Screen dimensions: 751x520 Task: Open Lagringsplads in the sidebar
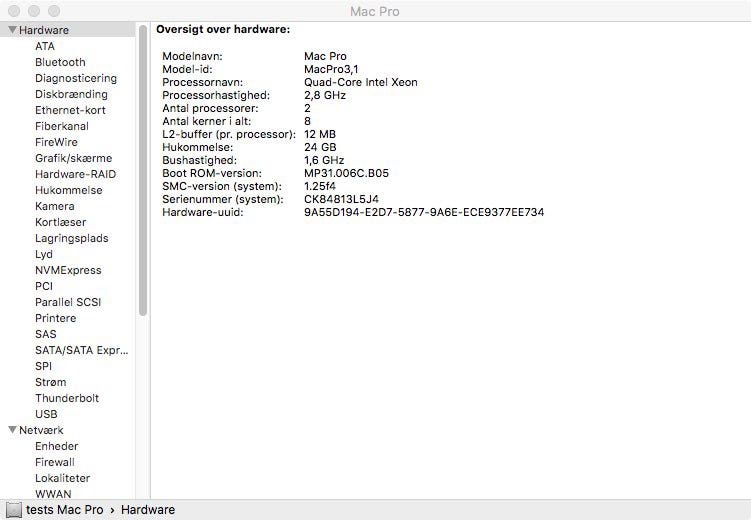(x=71, y=238)
